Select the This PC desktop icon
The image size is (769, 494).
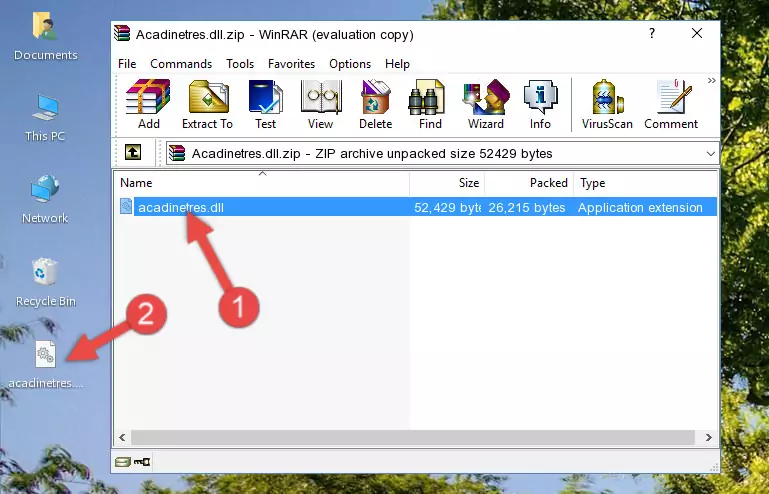45,118
